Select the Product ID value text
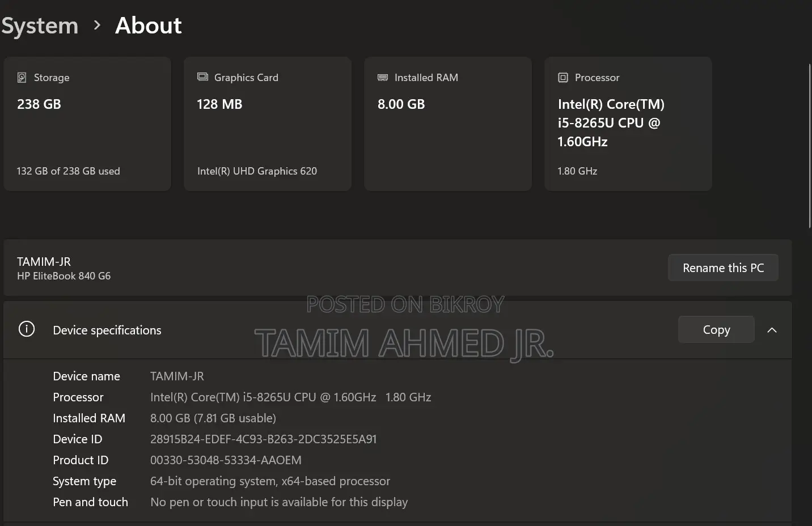812x526 pixels. 226,460
